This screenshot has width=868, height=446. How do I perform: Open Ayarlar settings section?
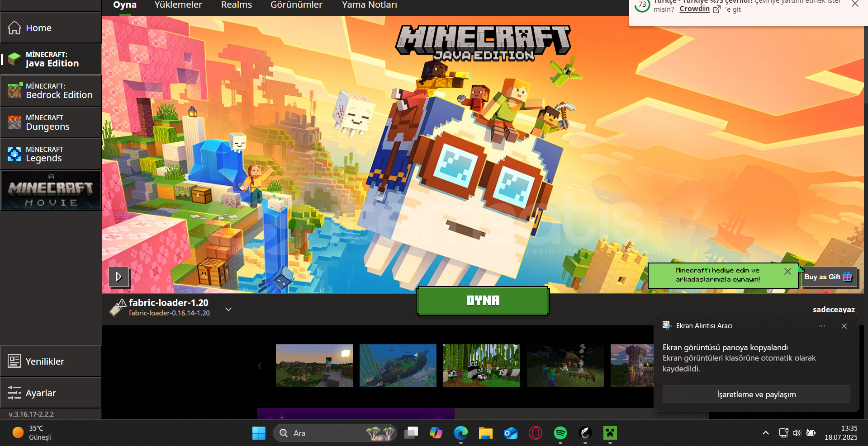(51, 393)
